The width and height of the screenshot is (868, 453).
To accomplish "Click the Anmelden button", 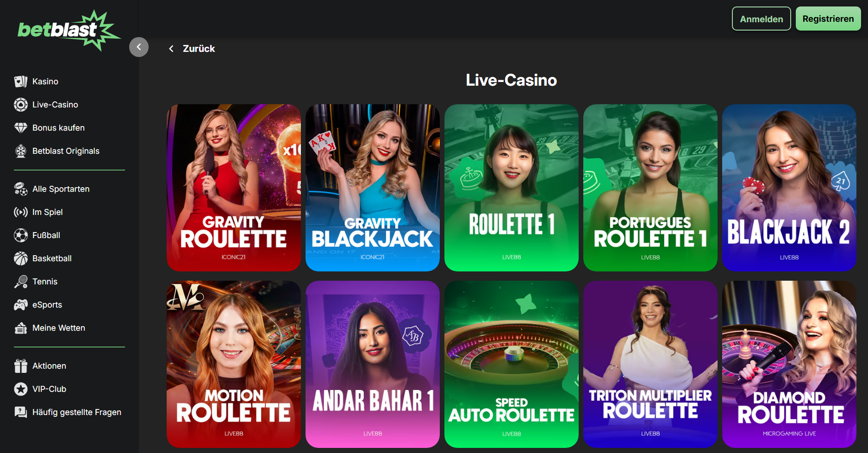I will click(761, 19).
